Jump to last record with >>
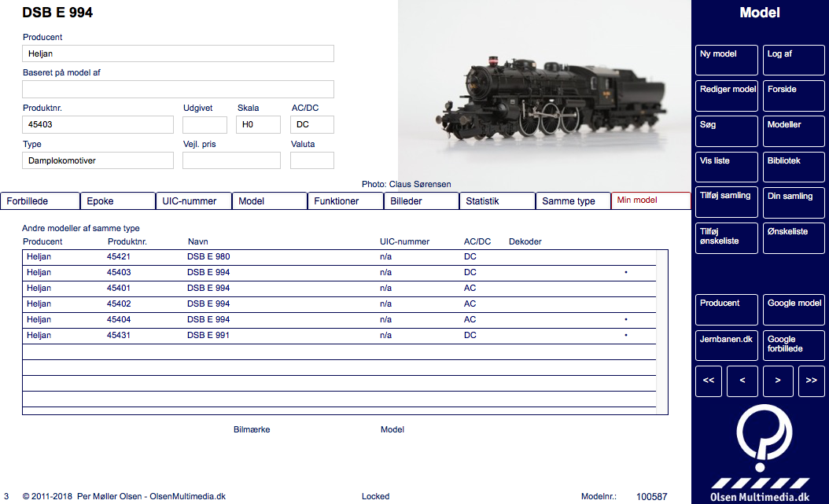 [811, 381]
